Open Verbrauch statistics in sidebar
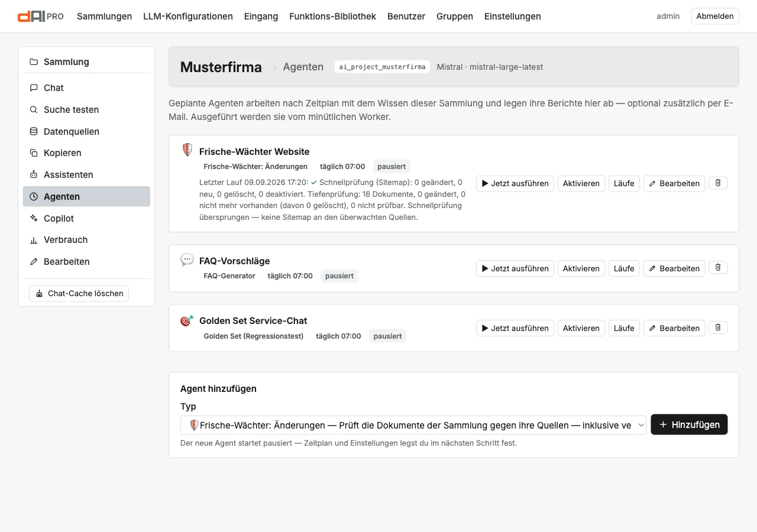This screenshot has height=532, width=757. coord(86,239)
